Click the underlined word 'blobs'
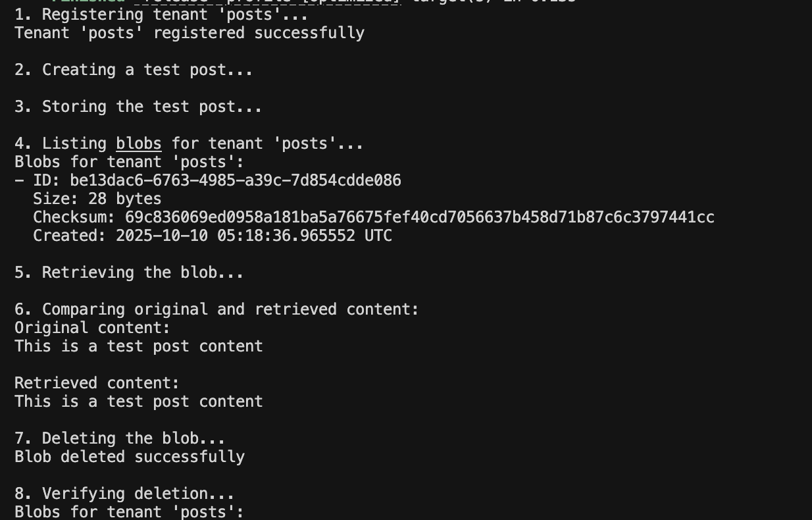The image size is (812, 520). point(138,143)
